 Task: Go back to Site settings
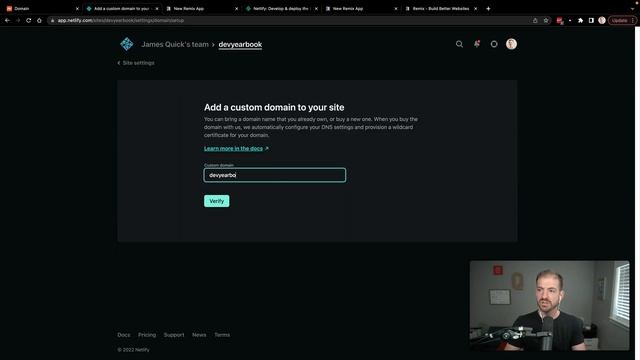pos(136,63)
